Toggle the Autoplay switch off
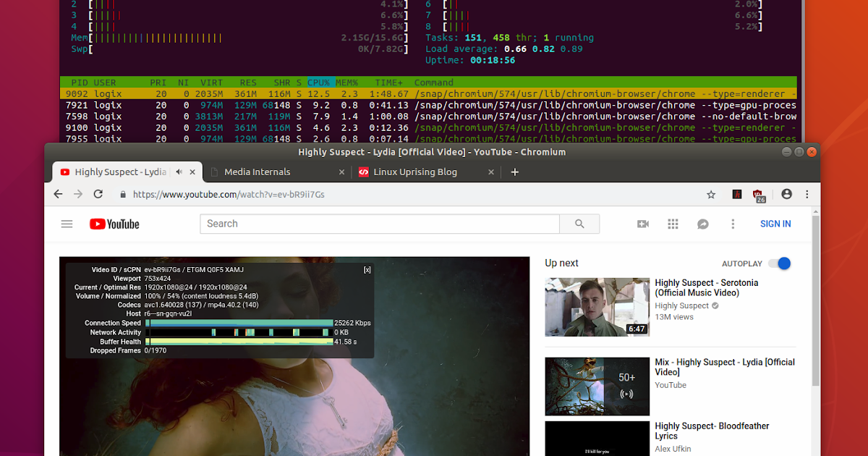868x456 pixels. (x=780, y=263)
